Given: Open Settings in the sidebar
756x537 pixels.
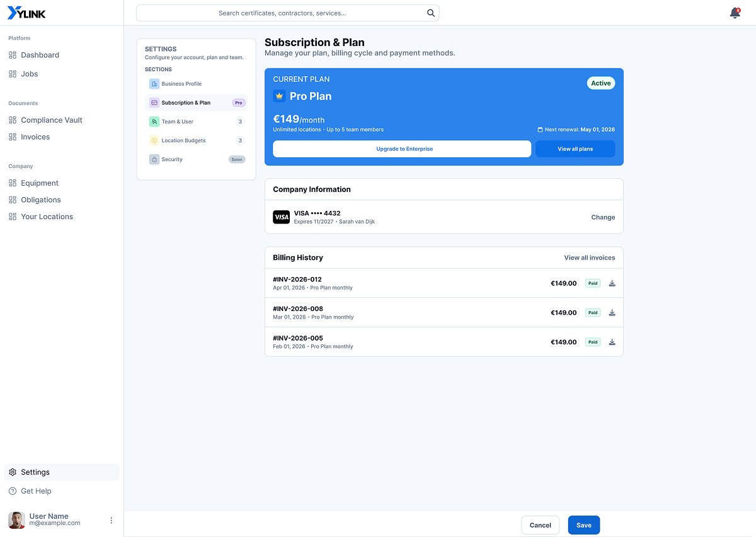Looking at the screenshot, I should tap(62, 472).
